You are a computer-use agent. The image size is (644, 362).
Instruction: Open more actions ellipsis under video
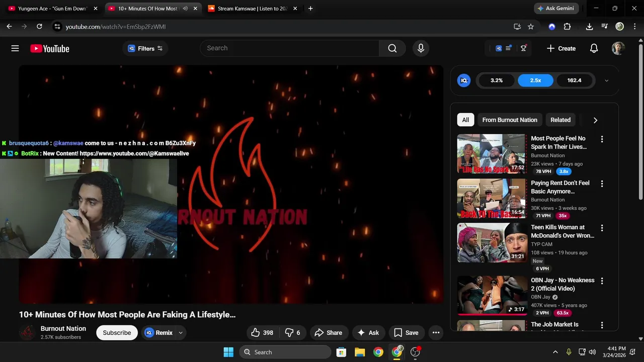point(436,332)
